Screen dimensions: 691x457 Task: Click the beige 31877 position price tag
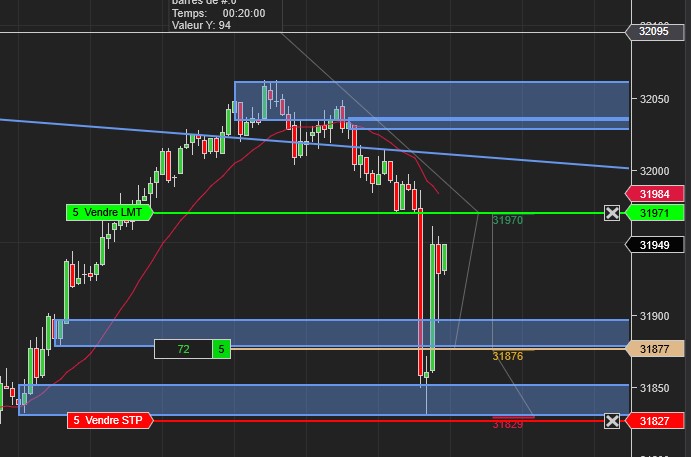(655, 349)
